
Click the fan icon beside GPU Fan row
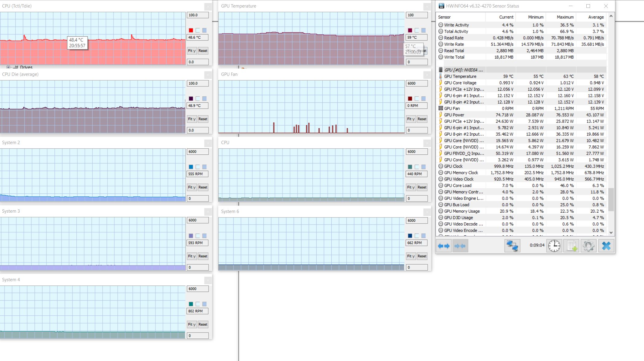point(441,108)
